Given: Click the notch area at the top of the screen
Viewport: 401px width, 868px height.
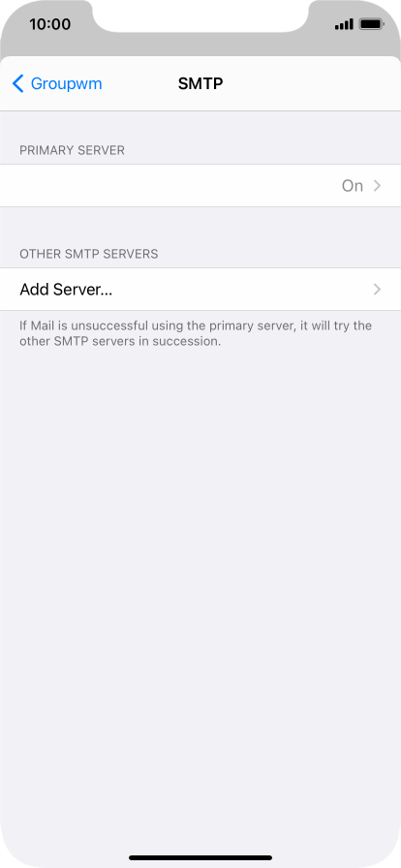Looking at the screenshot, I should [200, 16].
